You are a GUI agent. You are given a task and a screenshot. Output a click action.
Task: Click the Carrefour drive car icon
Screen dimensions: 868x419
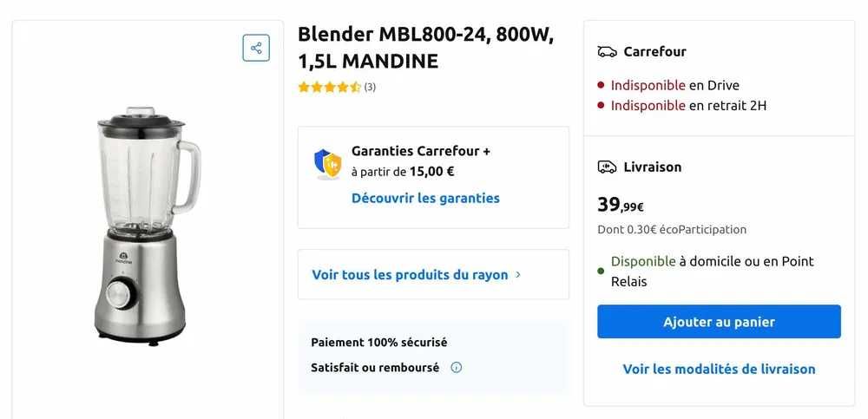607,52
